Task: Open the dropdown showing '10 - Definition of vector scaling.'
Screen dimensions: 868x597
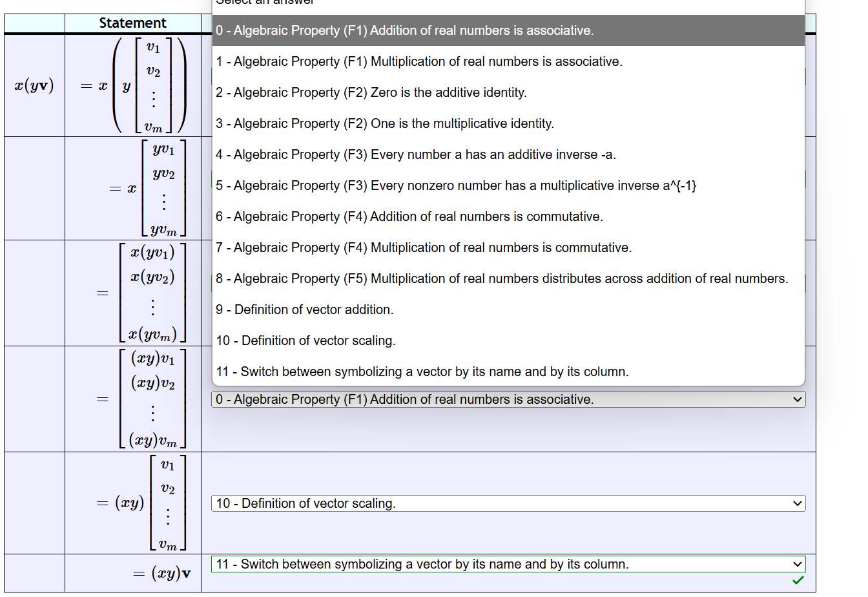Action: [x=508, y=503]
